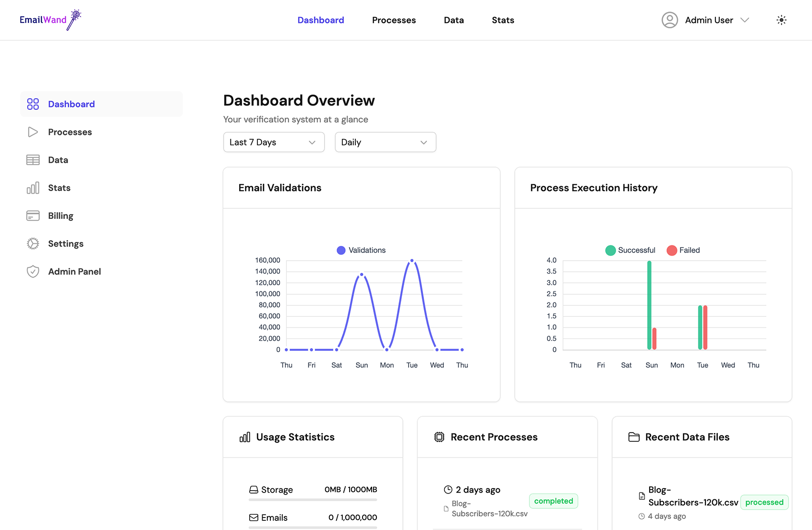Toggle the Validations legend series
The height and width of the screenshot is (530, 812).
(x=361, y=250)
